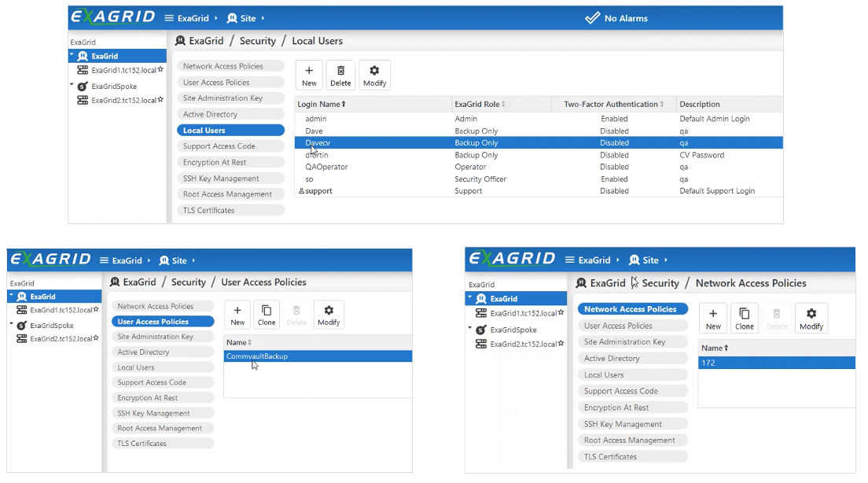The width and height of the screenshot is (868, 483).
Task: Select the admin user row
Action: (539, 119)
